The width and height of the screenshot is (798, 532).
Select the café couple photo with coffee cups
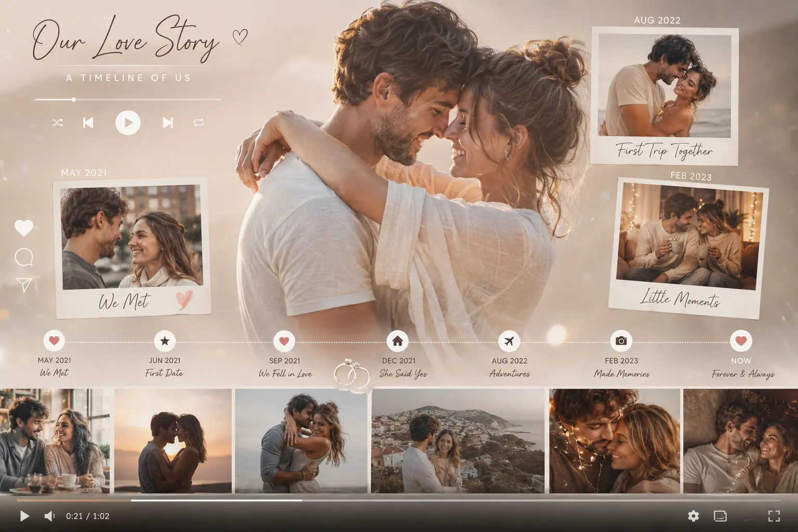55,441
